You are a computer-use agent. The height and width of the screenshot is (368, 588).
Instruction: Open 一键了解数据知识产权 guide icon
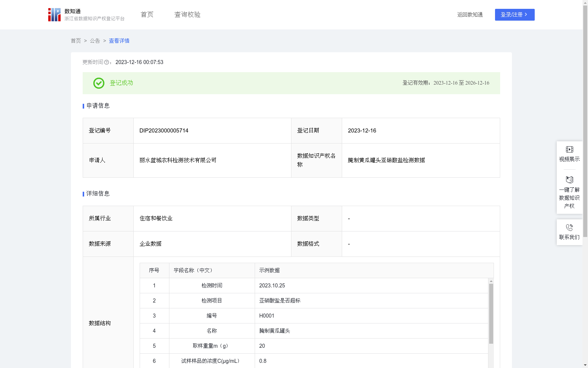pos(569,180)
